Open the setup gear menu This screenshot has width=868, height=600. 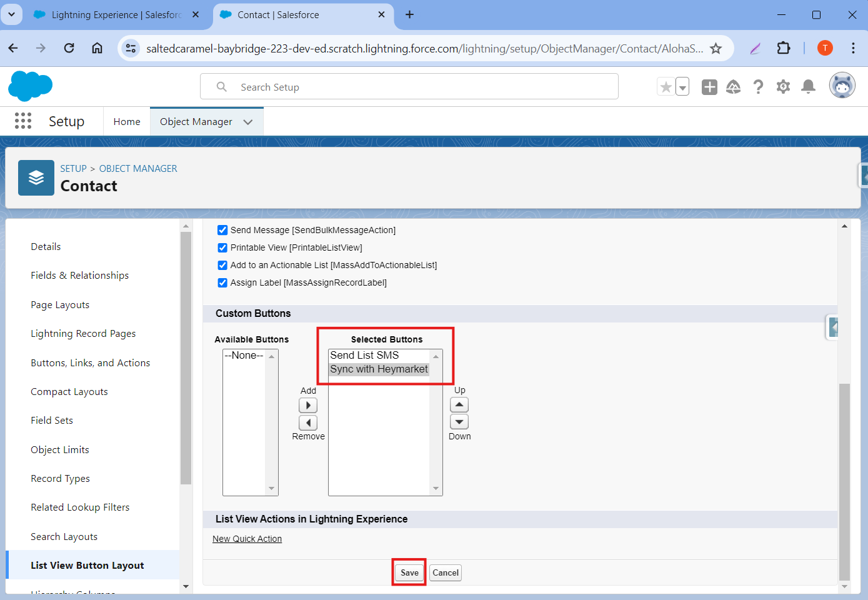click(783, 87)
